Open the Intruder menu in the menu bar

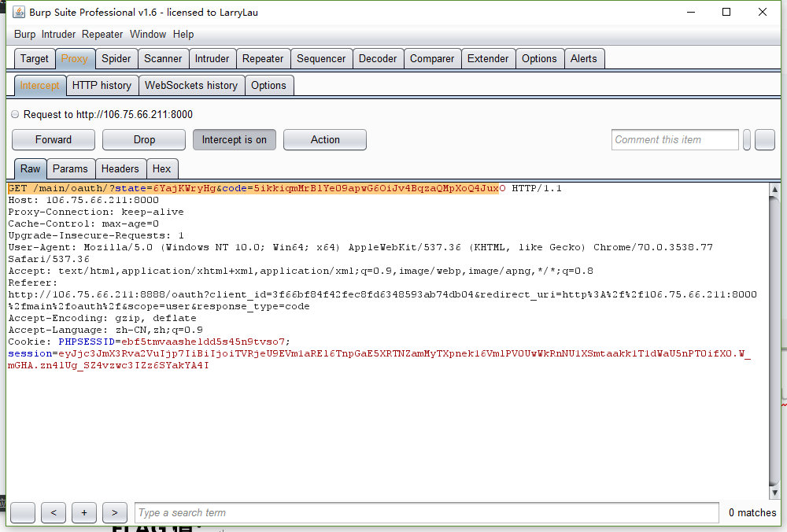click(x=58, y=34)
